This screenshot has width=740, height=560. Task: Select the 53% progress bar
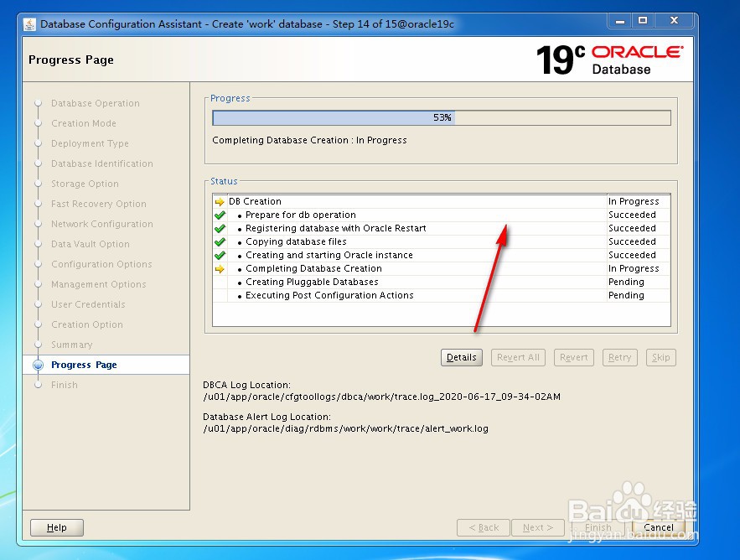coord(442,117)
